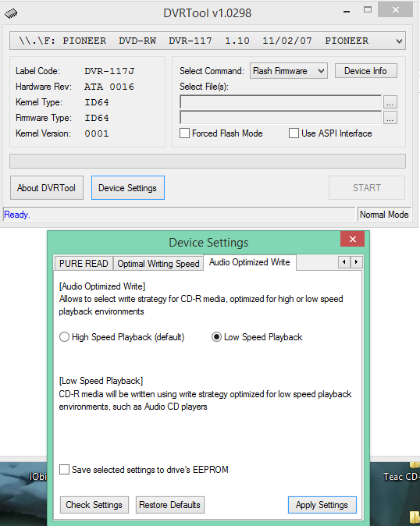Switch to the PURE READ tab
Viewport: 420px width, 526px height.
tap(84, 264)
